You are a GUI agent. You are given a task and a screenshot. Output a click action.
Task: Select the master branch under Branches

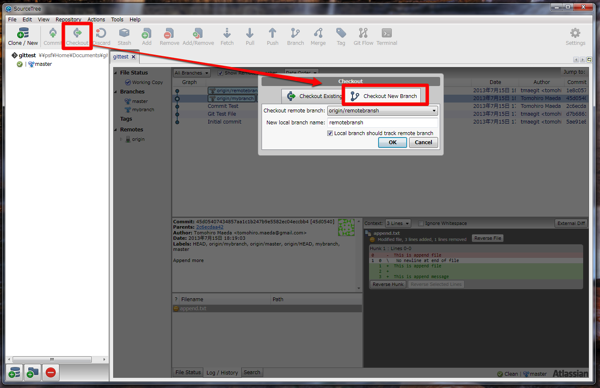[136, 101]
